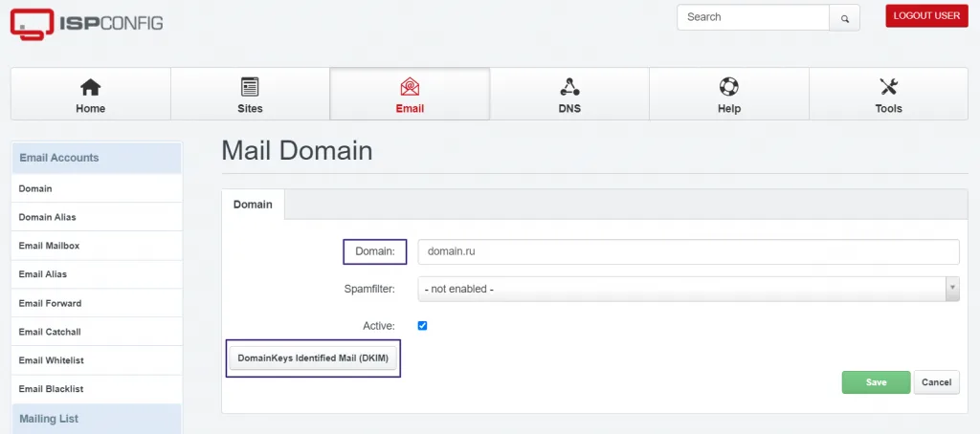Click the Spamfilter dropdown arrow
This screenshot has height=434, width=980.
point(952,289)
